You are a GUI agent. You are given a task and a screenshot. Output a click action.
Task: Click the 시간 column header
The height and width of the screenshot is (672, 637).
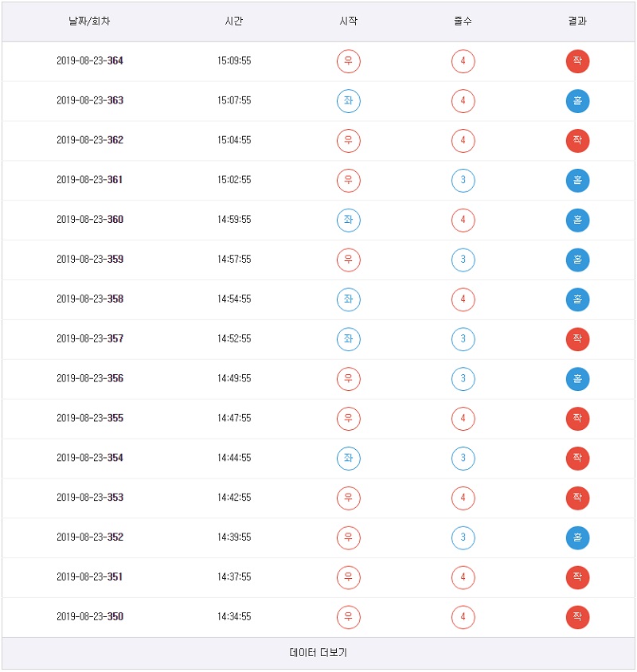pos(234,21)
